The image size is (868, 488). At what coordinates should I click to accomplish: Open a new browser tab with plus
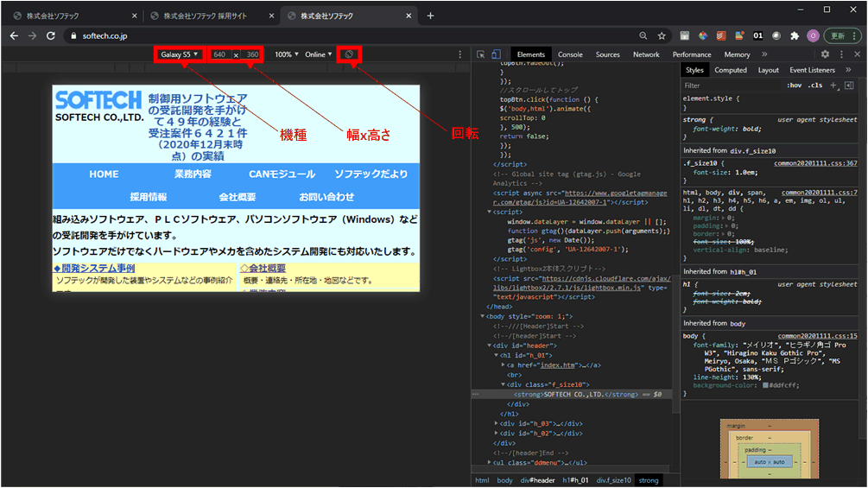click(x=430, y=16)
